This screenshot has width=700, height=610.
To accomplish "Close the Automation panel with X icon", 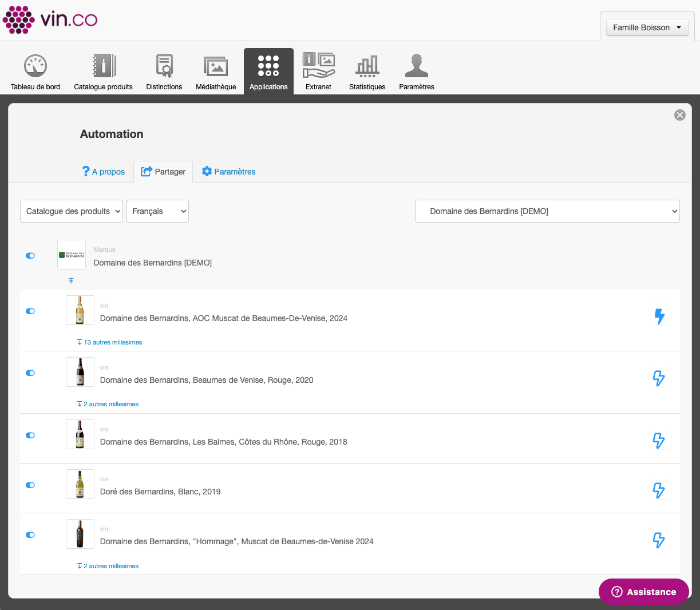I will coord(680,115).
